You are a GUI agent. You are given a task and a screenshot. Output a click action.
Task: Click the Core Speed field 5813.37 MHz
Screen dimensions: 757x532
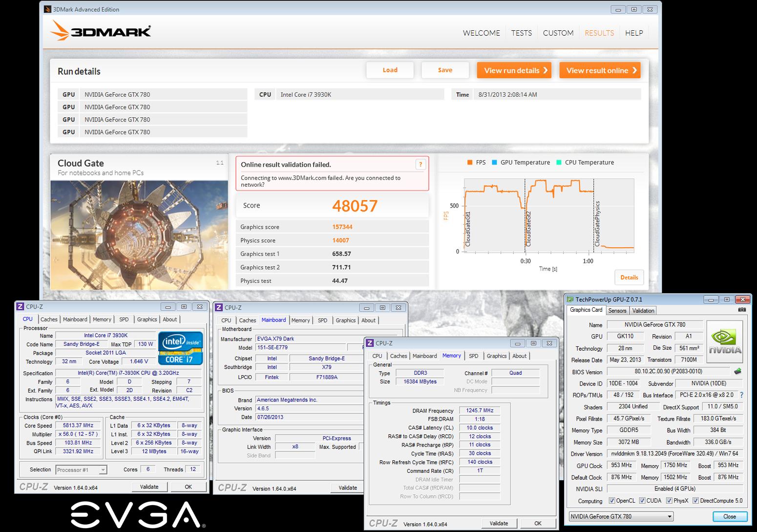(78, 426)
